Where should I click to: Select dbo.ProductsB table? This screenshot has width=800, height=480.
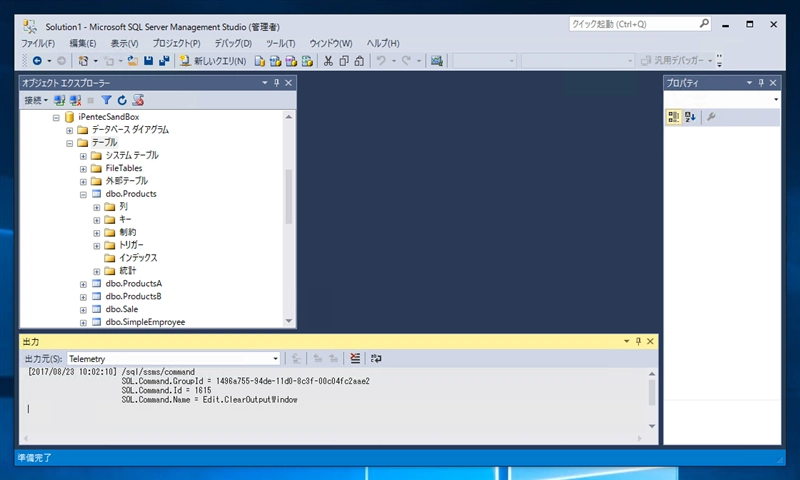(x=133, y=296)
